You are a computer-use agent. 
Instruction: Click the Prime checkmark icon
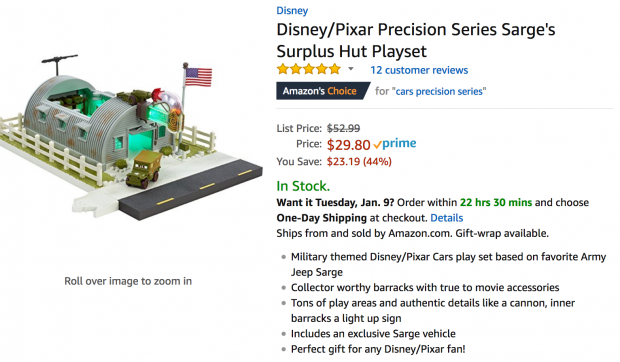(377, 145)
